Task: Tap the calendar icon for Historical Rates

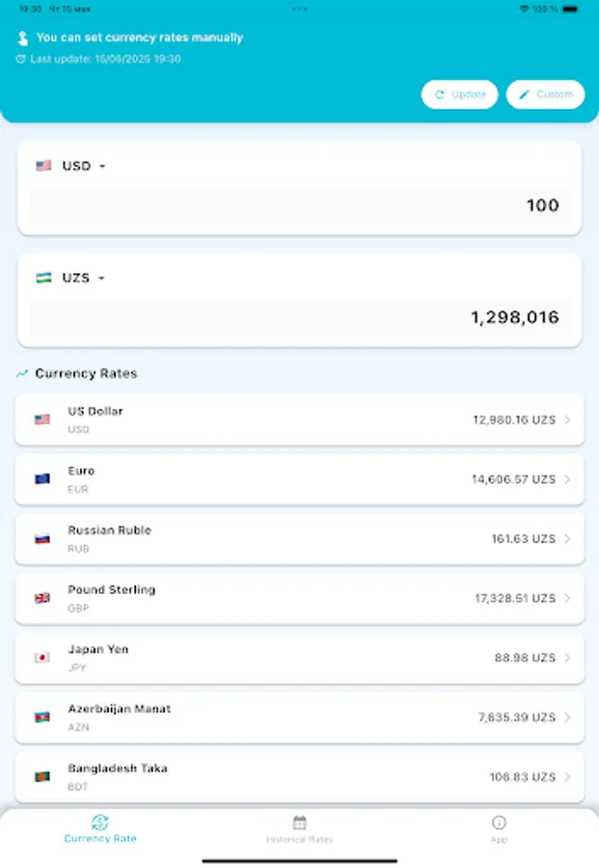Action: pyautogui.click(x=299, y=825)
